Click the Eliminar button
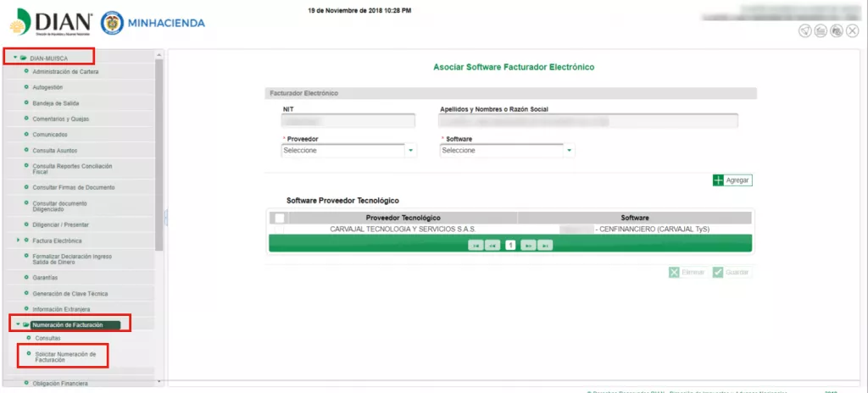 point(687,273)
